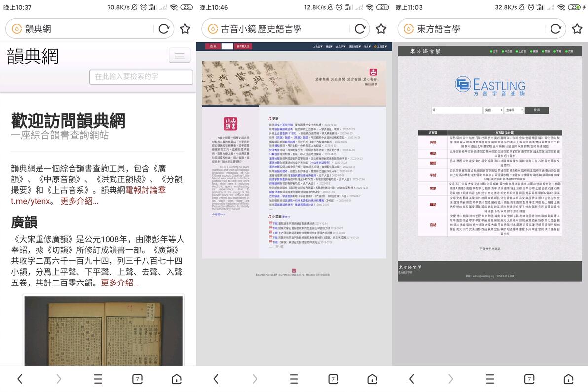The image size is (588, 392).
Task: Open the 廣韻 book photo thumbnail
Action: click(104, 331)
